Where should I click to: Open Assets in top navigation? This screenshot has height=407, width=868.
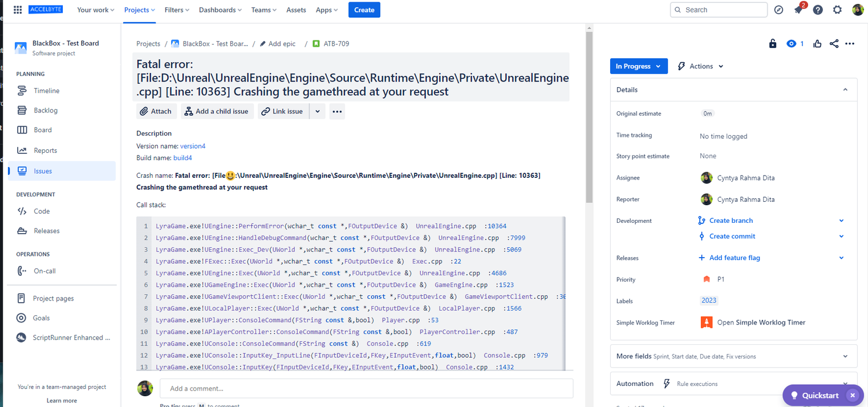click(x=296, y=10)
